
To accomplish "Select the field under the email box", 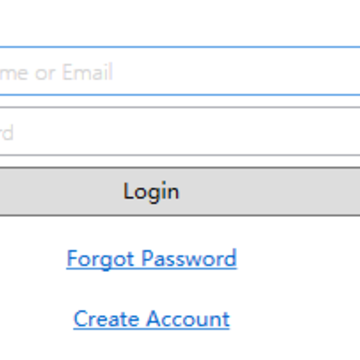I will (x=180, y=131).
